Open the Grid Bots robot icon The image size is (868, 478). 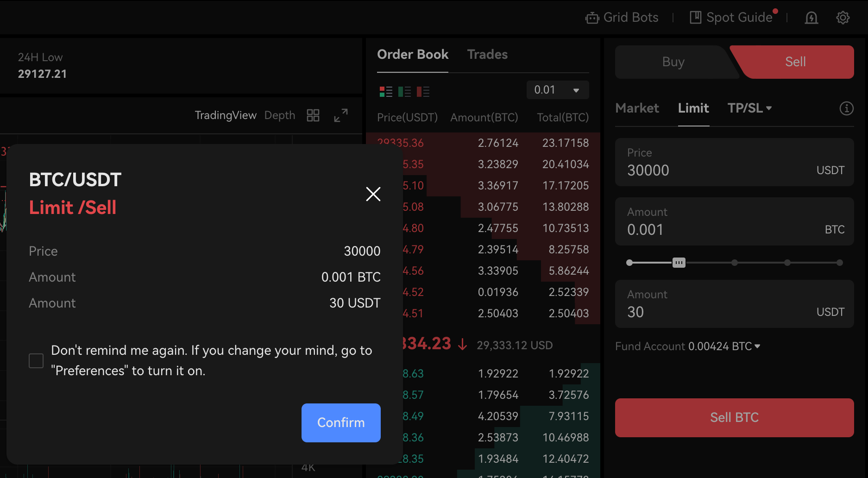click(592, 18)
